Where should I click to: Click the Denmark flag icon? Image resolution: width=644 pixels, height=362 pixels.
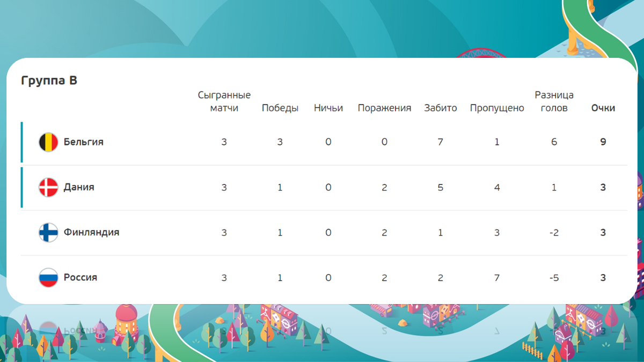coord(48,187)
